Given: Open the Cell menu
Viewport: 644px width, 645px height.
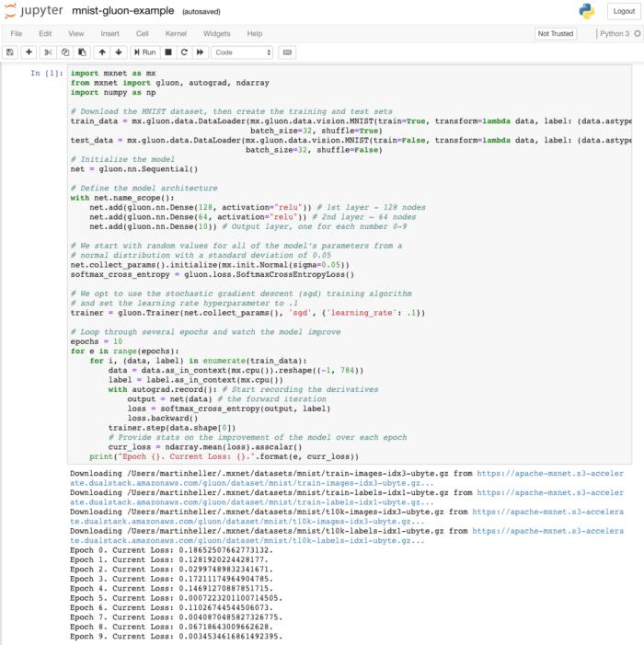Looking at the screenshot, I should tap(143, 34).
